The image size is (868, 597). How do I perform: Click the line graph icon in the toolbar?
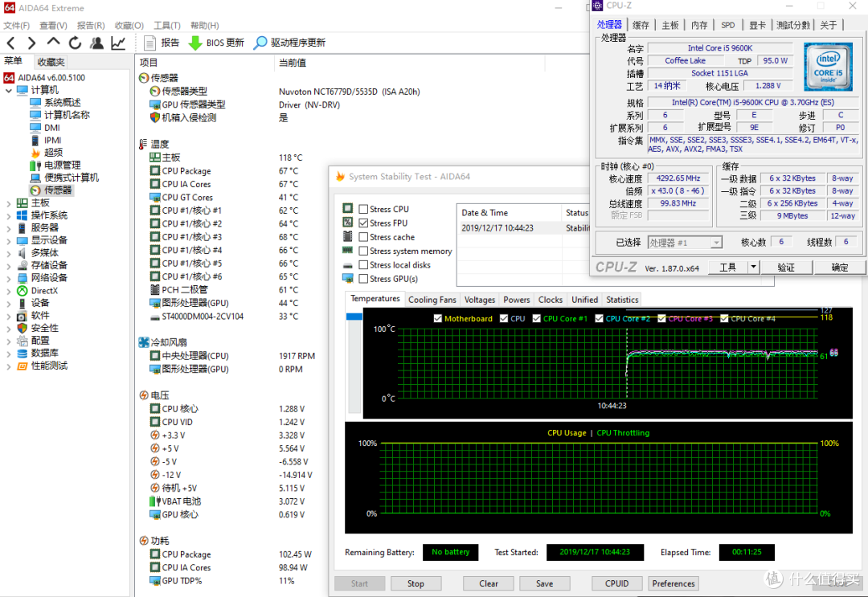tap(118, 43)
